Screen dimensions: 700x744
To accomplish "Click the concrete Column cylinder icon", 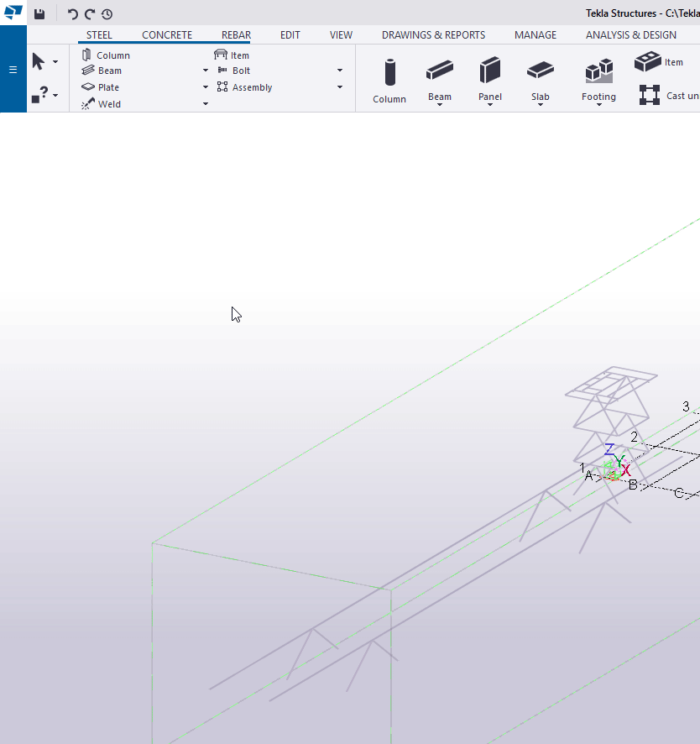I will click(x=389, y=73).
